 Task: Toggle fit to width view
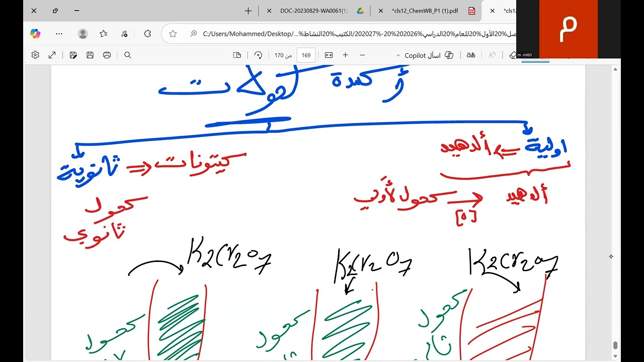pos(329,55)
